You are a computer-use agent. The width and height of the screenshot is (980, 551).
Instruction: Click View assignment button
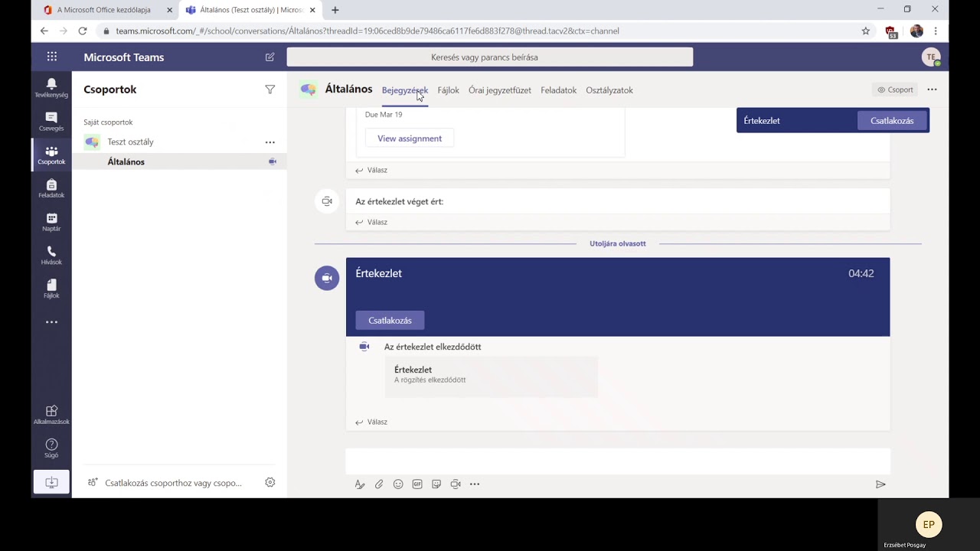point(410,139)
